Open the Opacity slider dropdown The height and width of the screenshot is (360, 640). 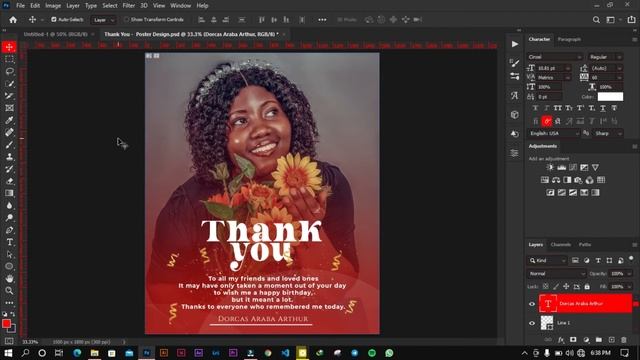[x=629, y=273]
